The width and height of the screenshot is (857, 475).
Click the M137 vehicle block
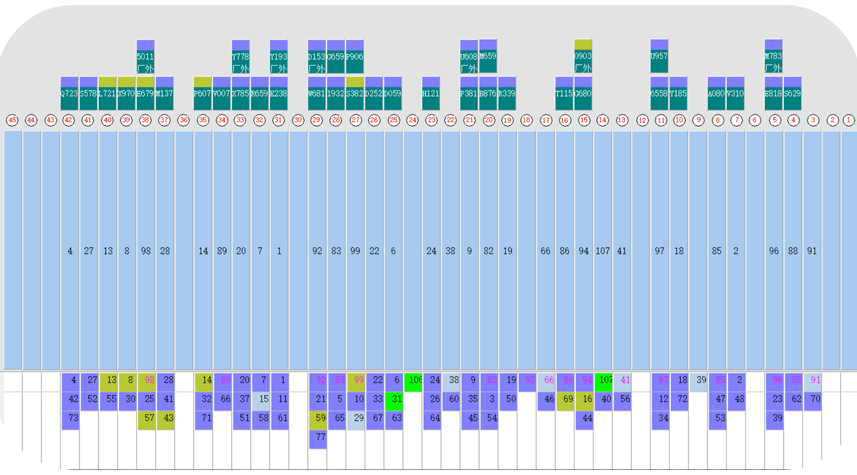tap(164, 93)
